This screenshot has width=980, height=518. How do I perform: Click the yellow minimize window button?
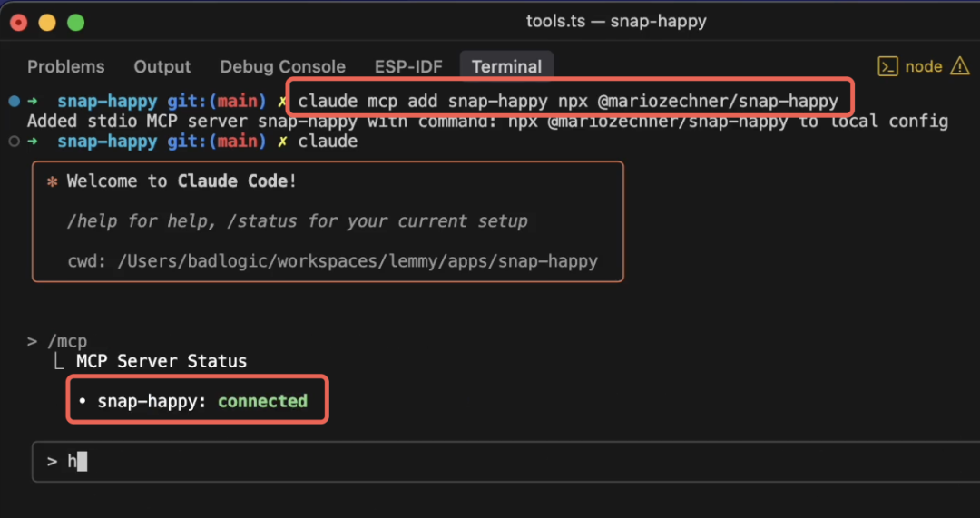click(47, 23)
